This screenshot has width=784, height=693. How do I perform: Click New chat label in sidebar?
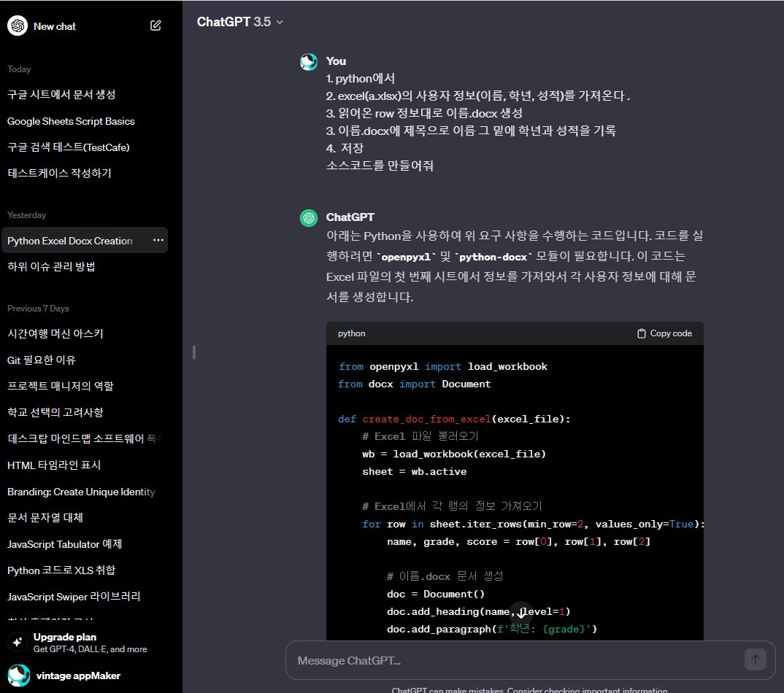[55, 26]
